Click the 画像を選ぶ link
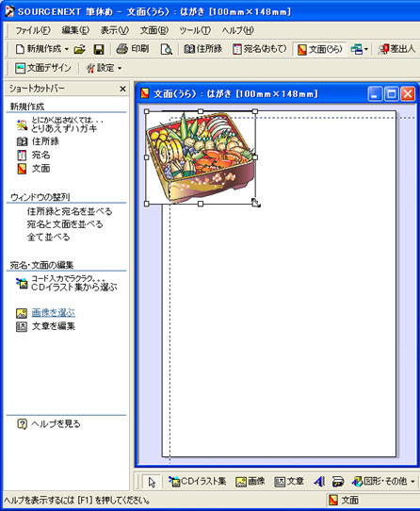Screen dimensions: 420x511 click(54, 312)
